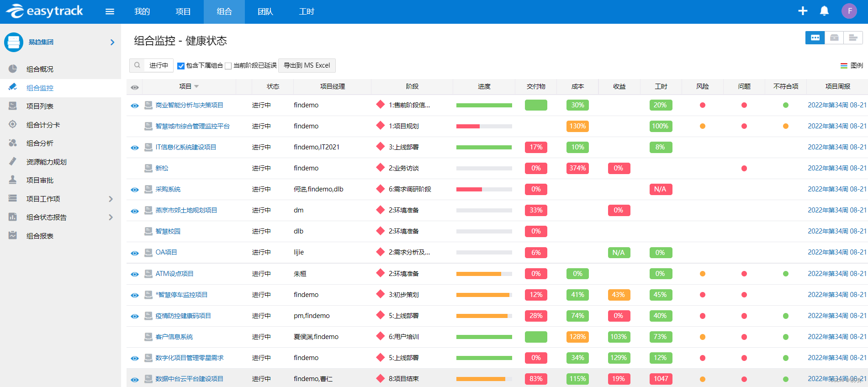Viewport: 868px width, 387px height.
Task: Open the 工时 top tab
Action: (x=307, y=11)
